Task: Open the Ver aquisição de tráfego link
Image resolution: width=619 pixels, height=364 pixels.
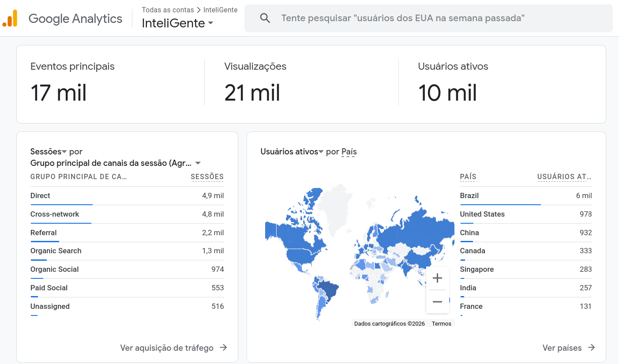Action: point(167,348)
